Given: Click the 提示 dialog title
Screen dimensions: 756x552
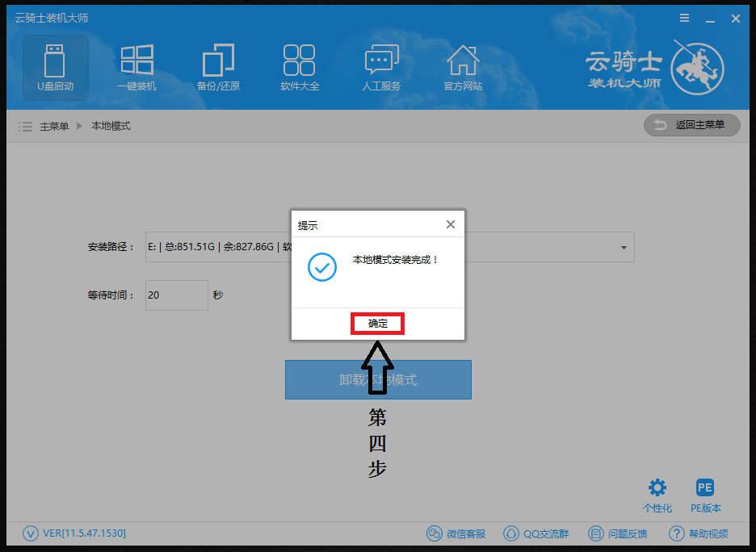Looking at the screenshot, I should 308,225.
